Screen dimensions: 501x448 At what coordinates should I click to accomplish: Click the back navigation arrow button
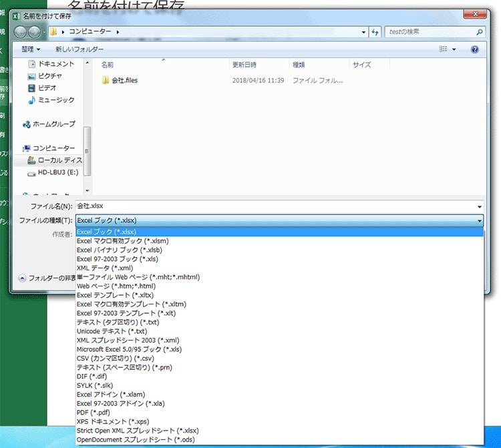pos(21,31)
